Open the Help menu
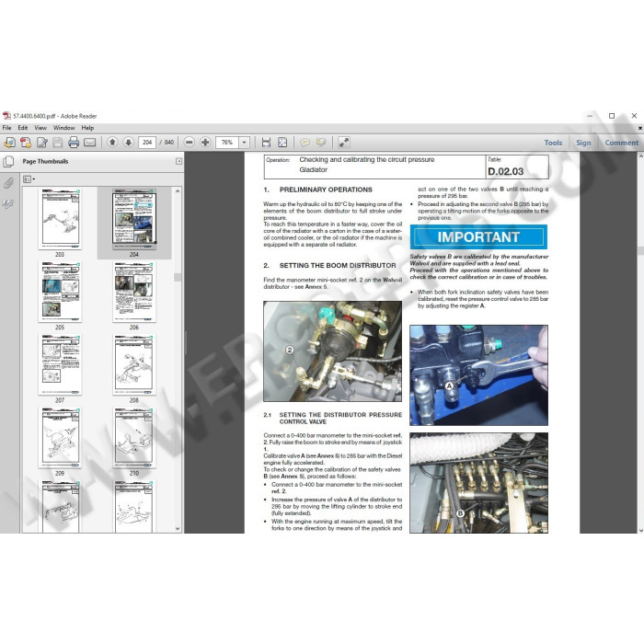The image size is (644, 644). (87, 128)
